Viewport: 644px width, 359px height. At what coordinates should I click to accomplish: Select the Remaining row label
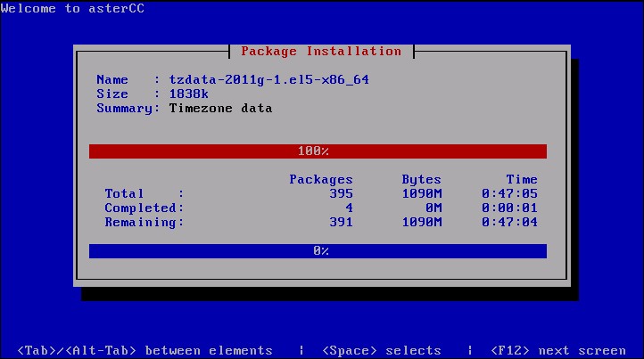144,222
